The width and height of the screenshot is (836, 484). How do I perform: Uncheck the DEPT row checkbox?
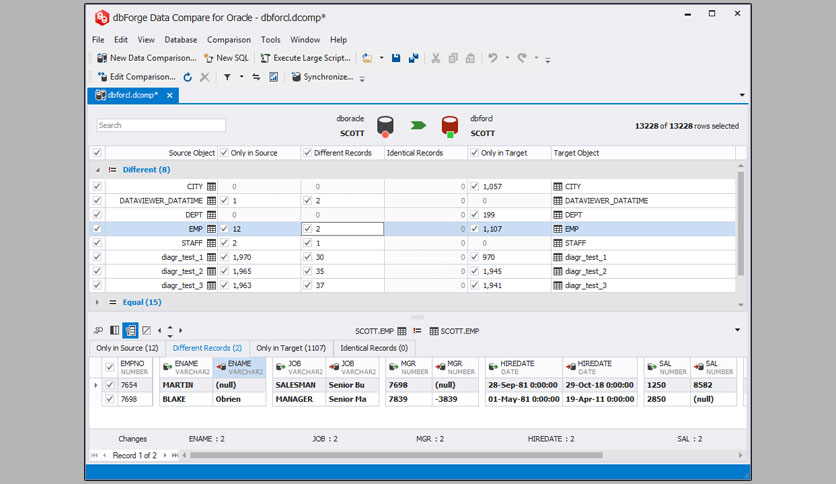pyautogui.click(x=97, y=214)
